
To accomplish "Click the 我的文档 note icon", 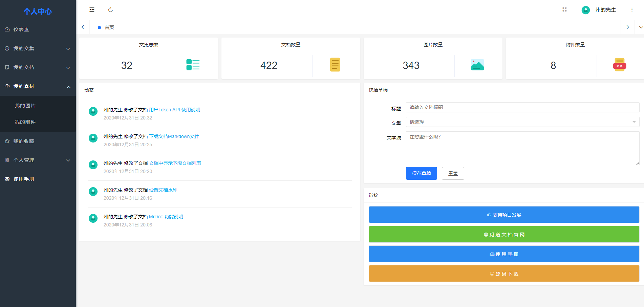I will [7, 67].
